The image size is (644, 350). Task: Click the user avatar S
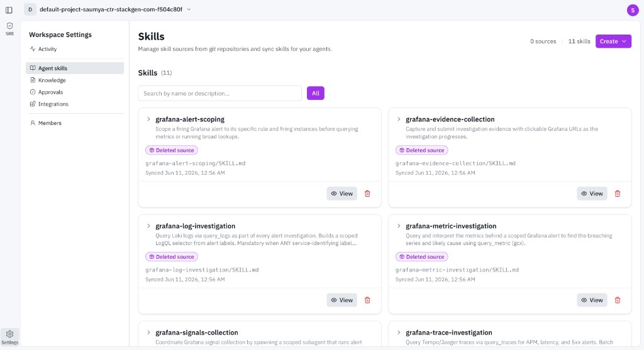(633, 10)
